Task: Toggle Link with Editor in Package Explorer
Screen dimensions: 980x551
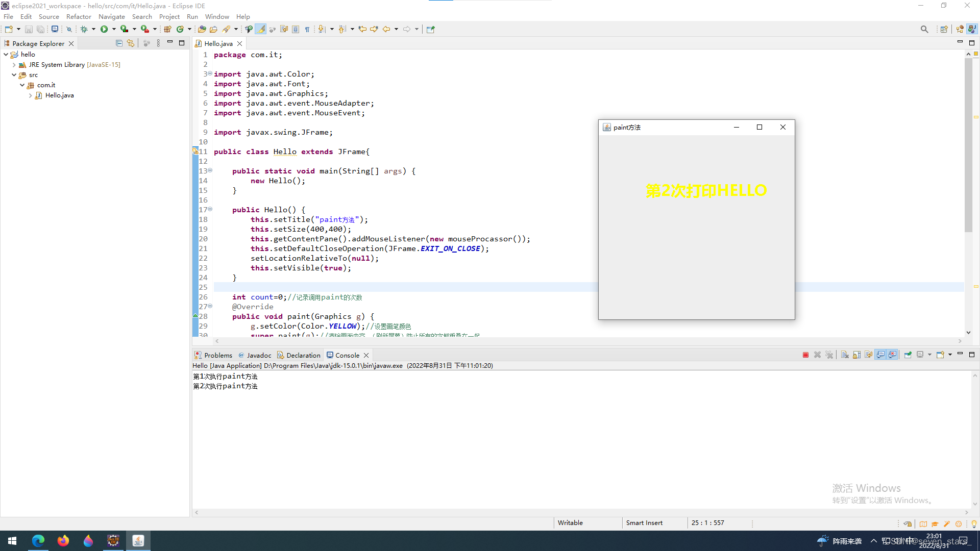Action: coord(131,43)
